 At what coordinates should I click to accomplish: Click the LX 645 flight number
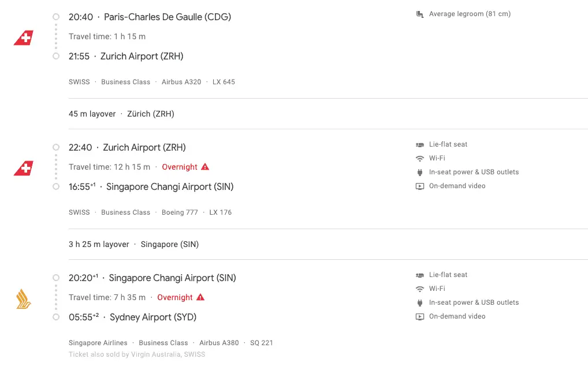[x=224, y=82]
